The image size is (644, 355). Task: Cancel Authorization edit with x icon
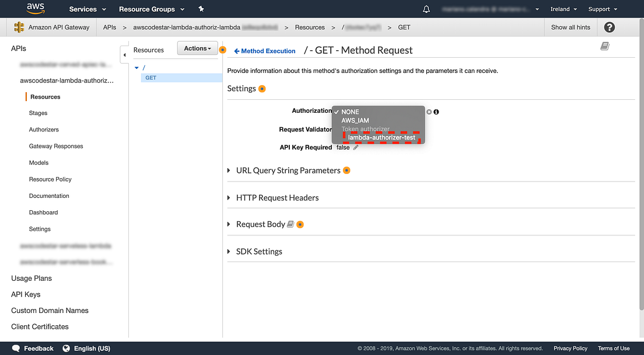[429, 112]
